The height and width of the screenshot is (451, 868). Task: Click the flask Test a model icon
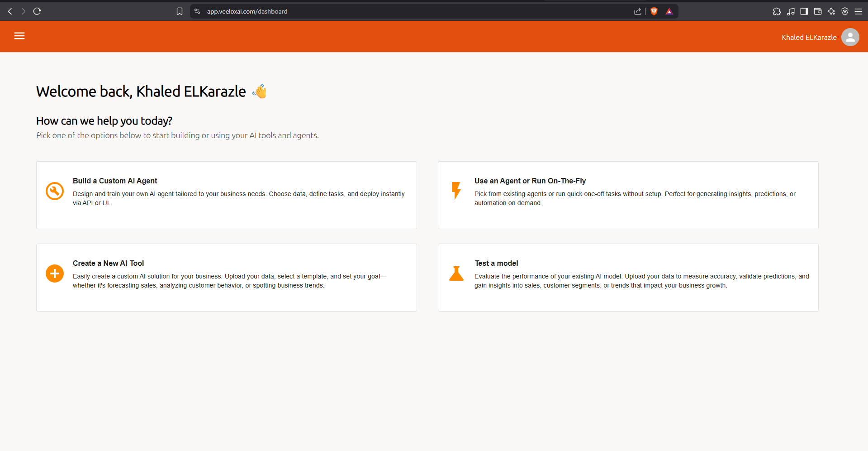(456, 273)
